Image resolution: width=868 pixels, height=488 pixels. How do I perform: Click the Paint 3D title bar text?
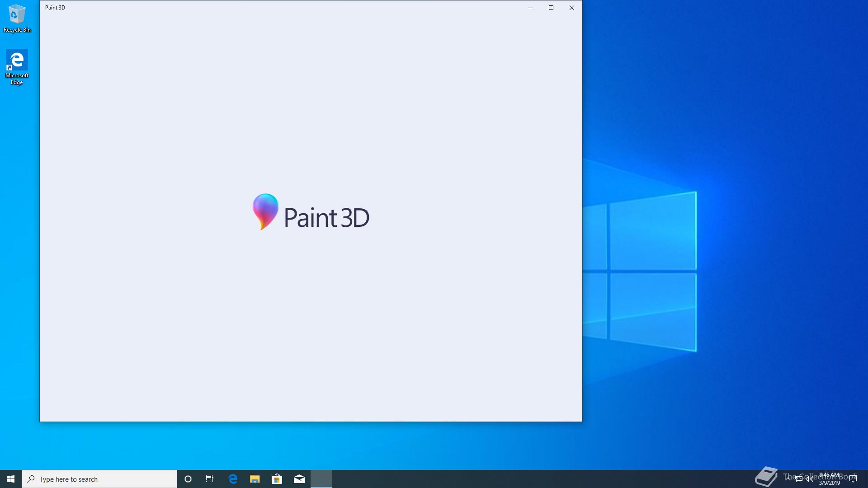55,8
